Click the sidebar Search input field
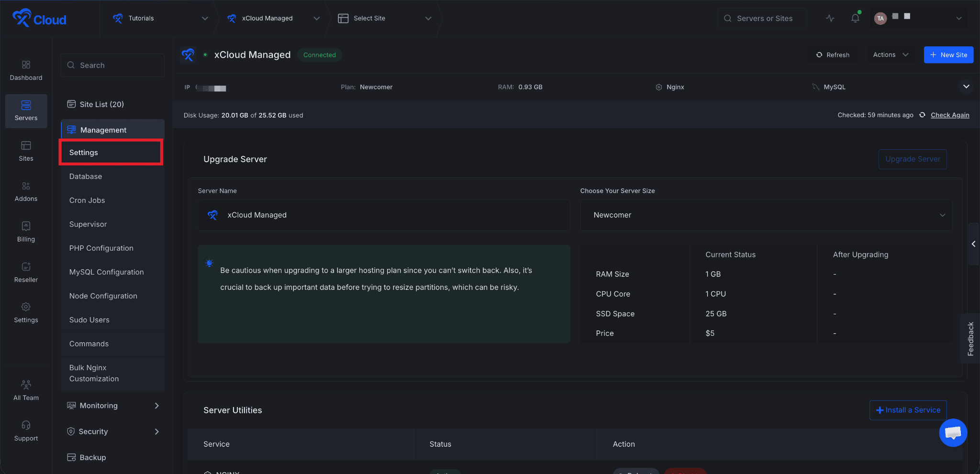980x474 pixels. click(113, 65)
